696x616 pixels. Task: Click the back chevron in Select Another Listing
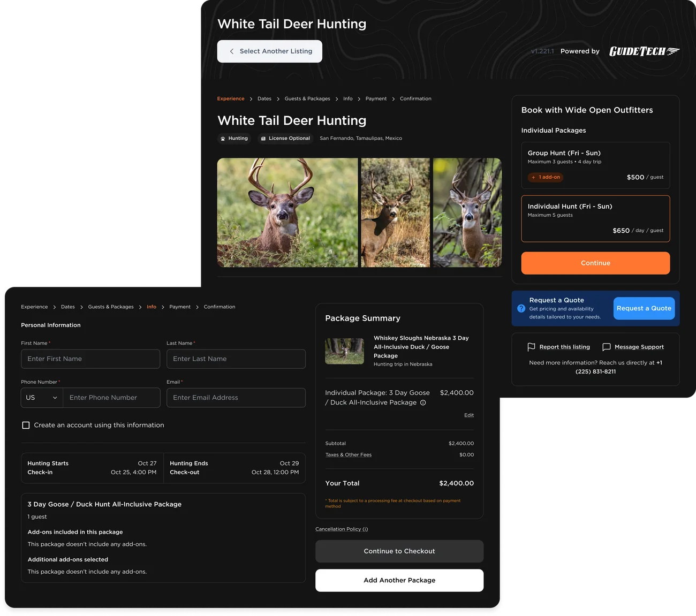(x=231, y=51)
